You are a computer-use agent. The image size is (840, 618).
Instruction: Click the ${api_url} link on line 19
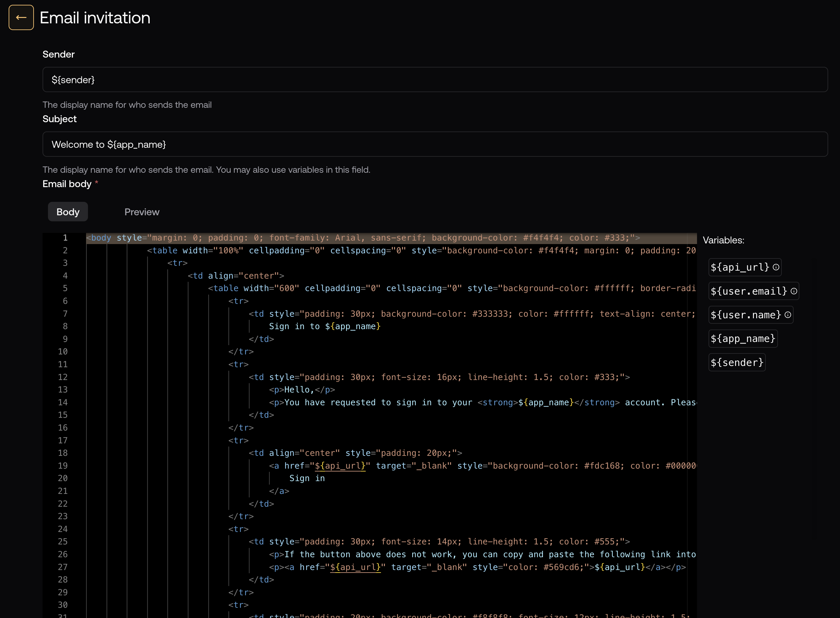(x=340, y=466)
